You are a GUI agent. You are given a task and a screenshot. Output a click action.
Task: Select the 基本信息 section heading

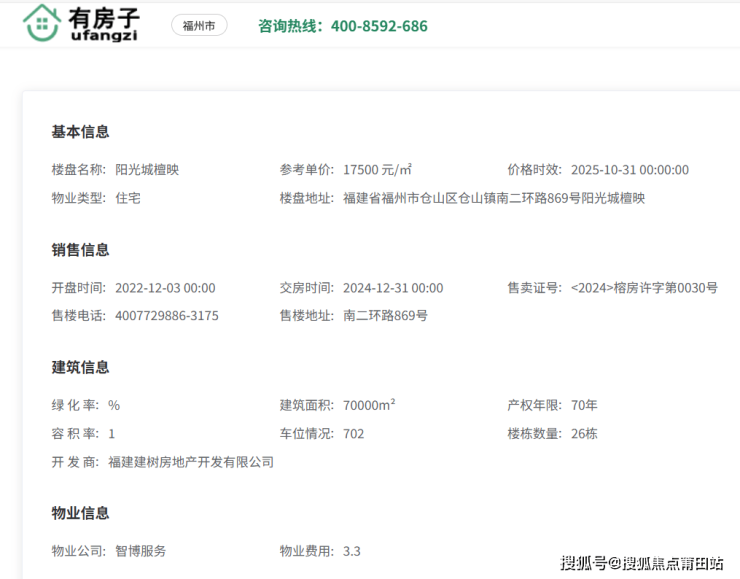click(80, 132)
